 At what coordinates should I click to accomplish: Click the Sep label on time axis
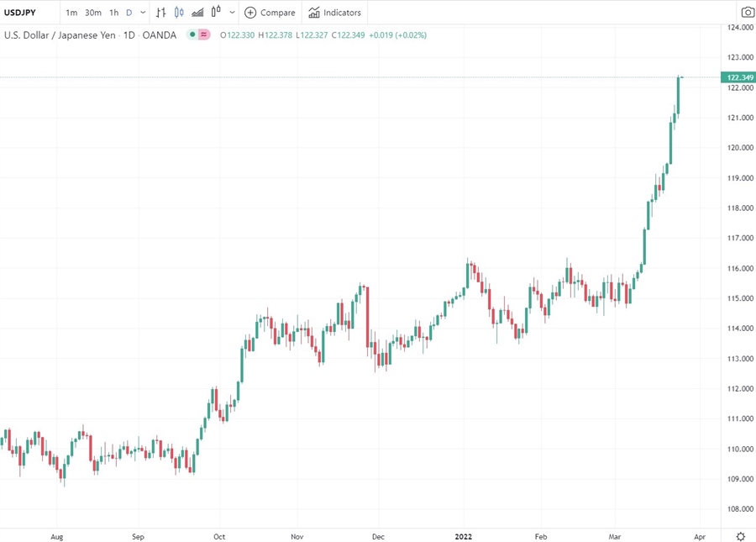(138, 537)
